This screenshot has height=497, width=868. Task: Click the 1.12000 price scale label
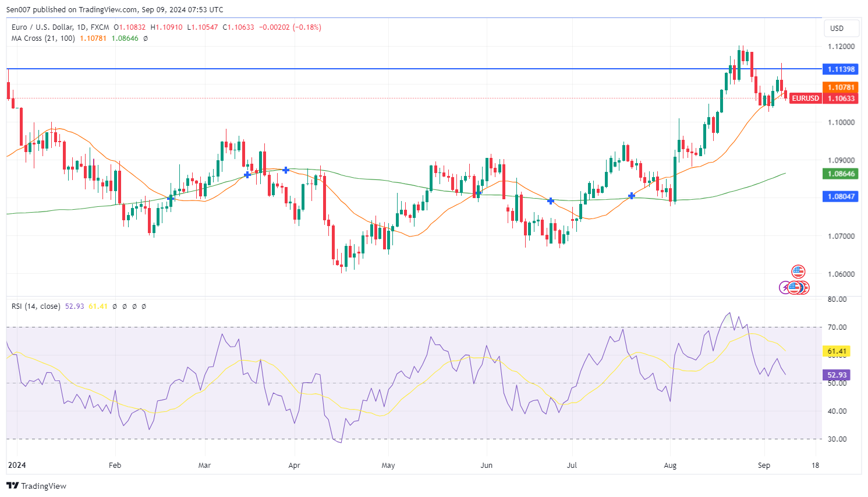point(841,47)
